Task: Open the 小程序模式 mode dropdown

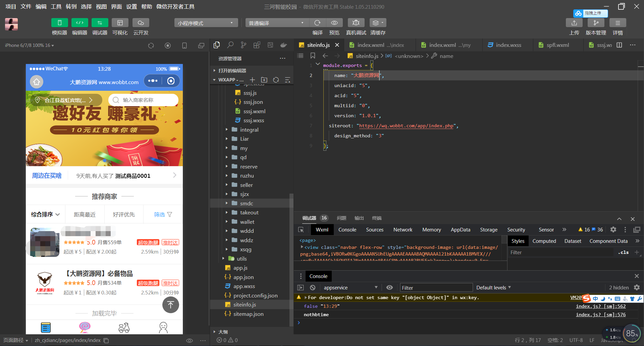Action: 206,23
